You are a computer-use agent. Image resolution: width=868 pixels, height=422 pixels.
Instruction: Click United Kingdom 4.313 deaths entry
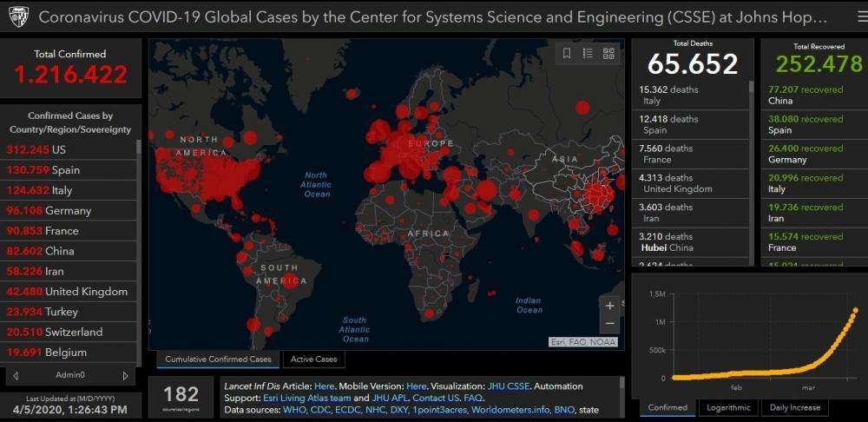click(690, 183)
